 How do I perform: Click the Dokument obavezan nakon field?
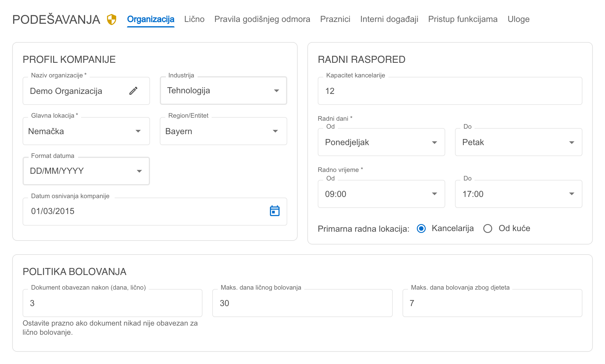point(113,303)
